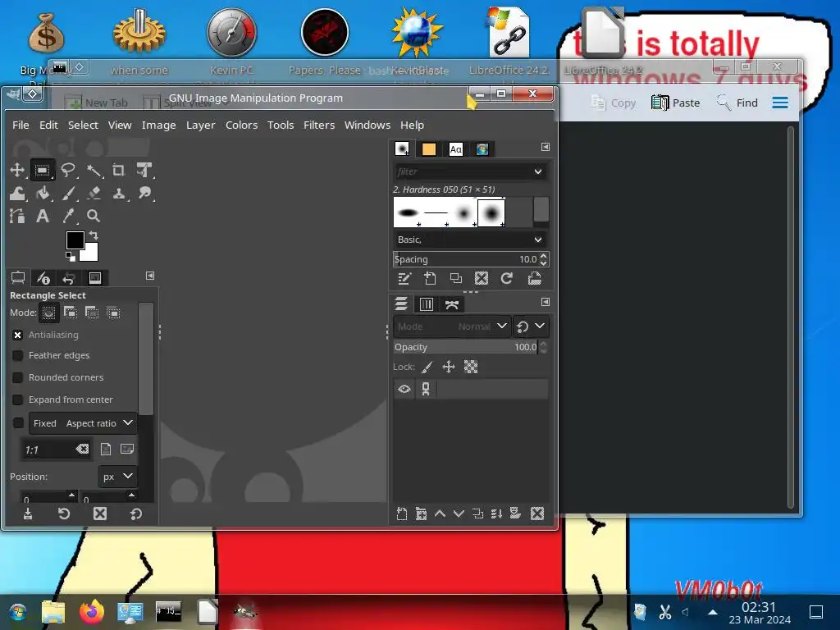Set selection mode to Intersect
Image resolution: width=840 pixels, height=630 pixels.
pyautogui.click(x=114, y=313)
